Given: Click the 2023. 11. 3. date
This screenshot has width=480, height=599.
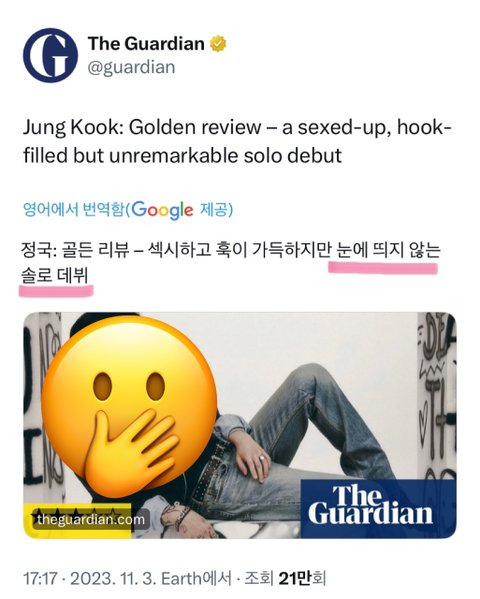Looking at the screenshot, I should tap(112, 578).
